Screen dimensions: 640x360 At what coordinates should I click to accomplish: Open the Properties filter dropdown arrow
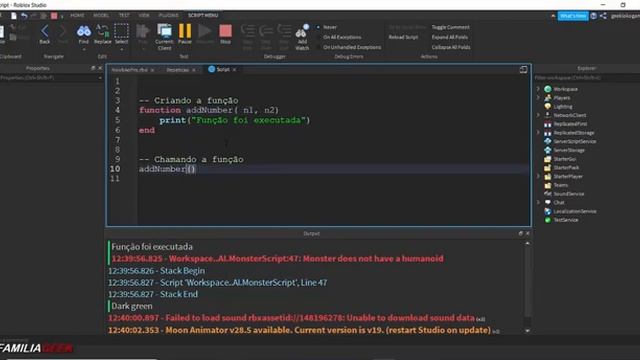coord(100,78)
